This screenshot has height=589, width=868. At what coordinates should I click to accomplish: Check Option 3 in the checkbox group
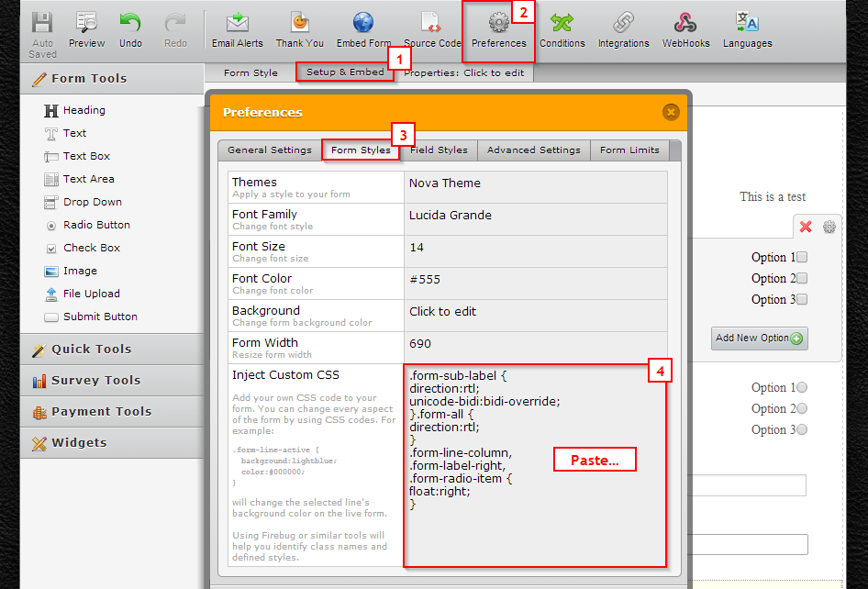802,299
